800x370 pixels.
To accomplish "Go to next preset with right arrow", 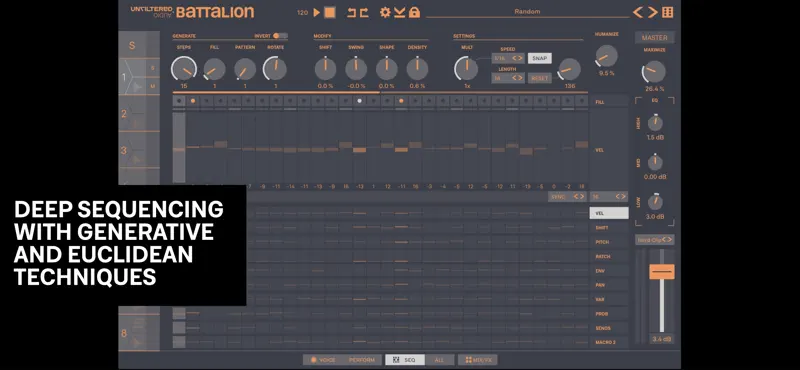I will 653,12.
